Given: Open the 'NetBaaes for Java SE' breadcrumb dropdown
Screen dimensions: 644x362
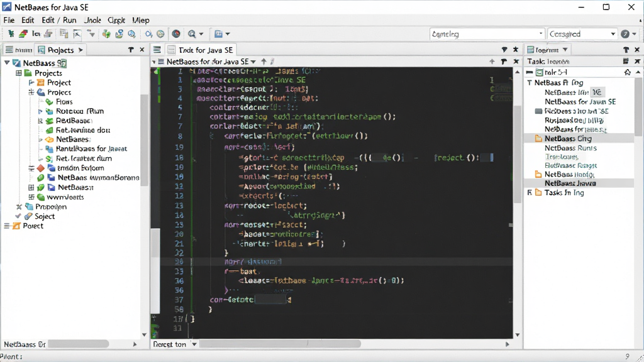Looking at the screenshot, I should 253,62.
